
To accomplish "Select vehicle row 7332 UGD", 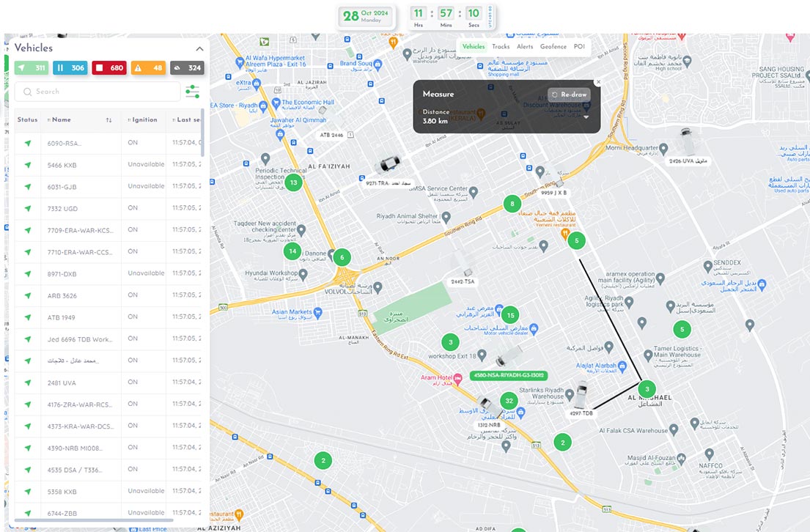I will [x=62, y=208].
